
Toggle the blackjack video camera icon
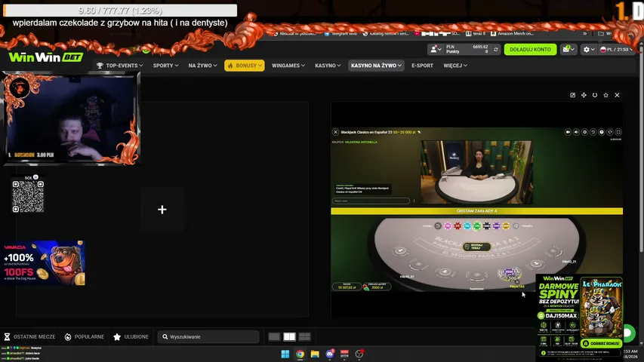[x=568, y=132]
